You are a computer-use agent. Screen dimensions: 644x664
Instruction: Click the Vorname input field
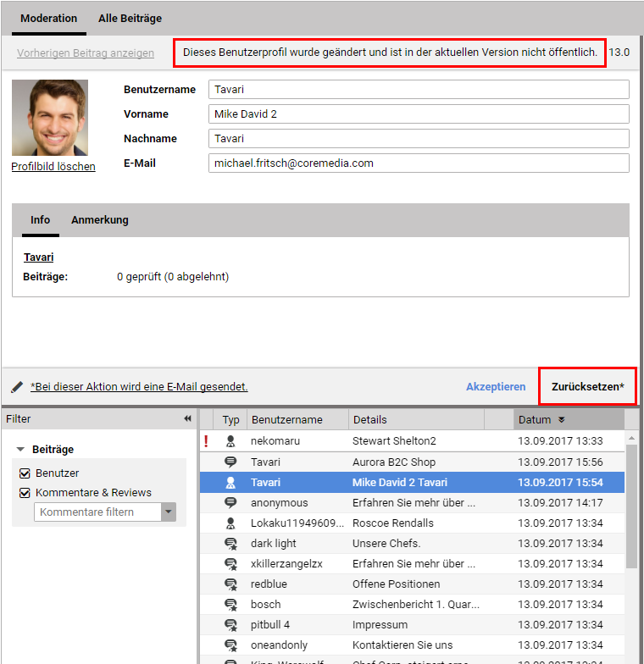coord(419,114)
